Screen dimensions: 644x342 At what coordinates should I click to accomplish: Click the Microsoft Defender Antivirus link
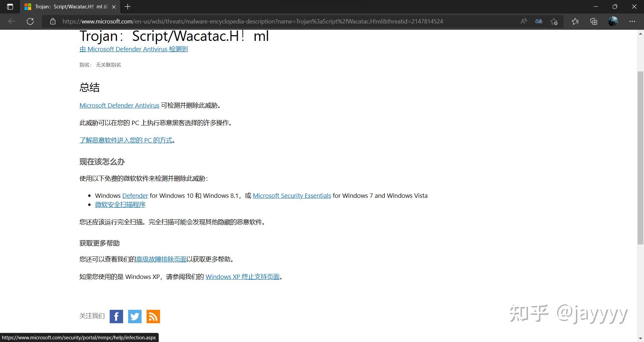click(x=119, y=105)
